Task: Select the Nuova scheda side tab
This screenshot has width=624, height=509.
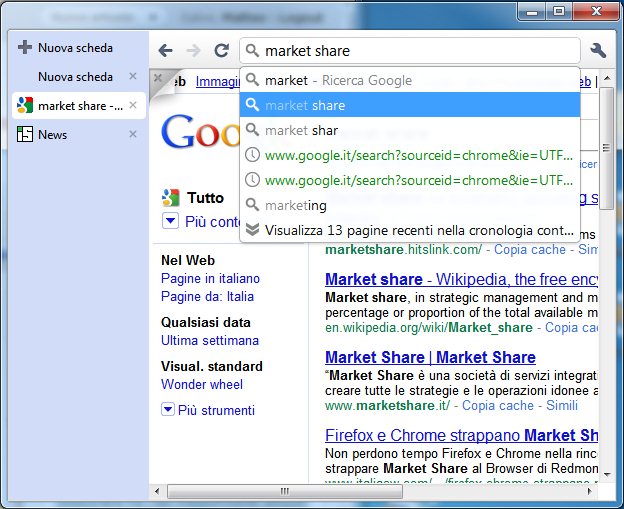Action: tap(78, 76)
